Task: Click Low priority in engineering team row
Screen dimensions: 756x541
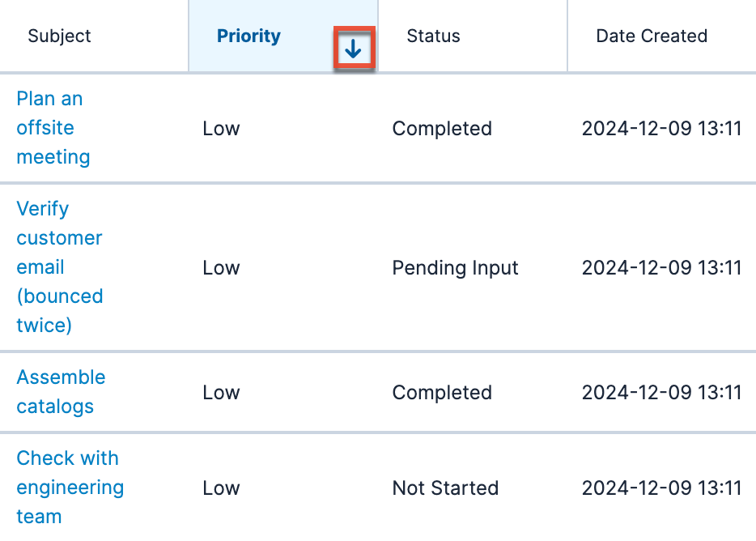Action: click(x=221, y=488)
